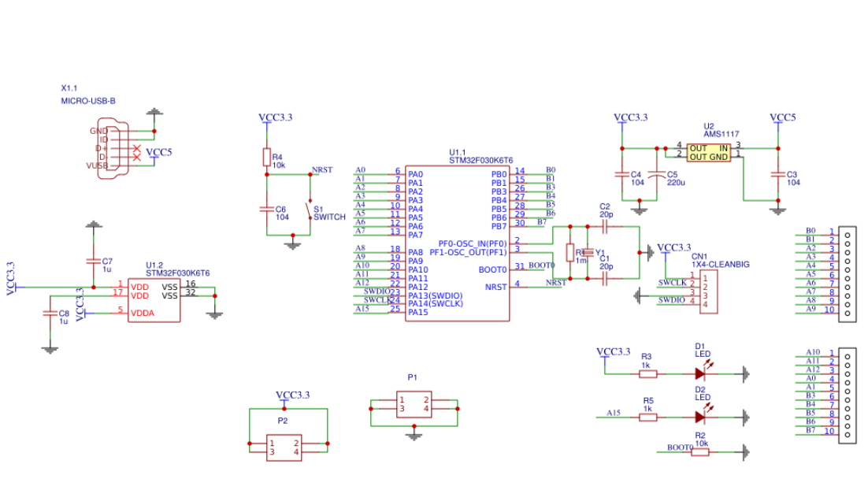Select the P1 header symbol
Viewport: 868px width, 479px height.
(414, 404)
